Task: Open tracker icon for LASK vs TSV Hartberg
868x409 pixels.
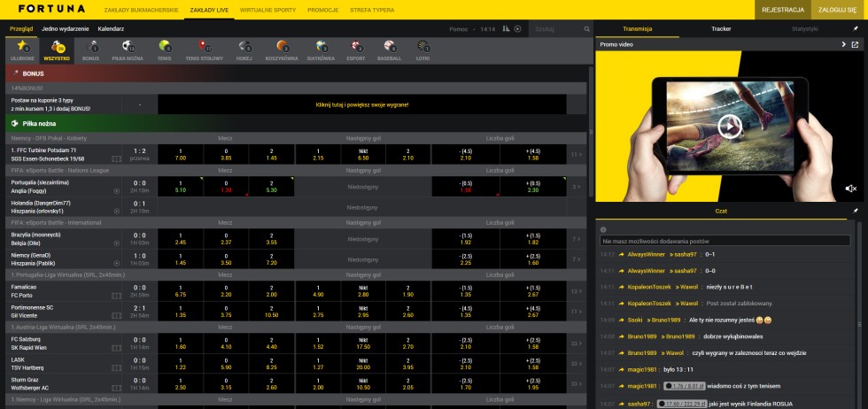Action: 116,368
